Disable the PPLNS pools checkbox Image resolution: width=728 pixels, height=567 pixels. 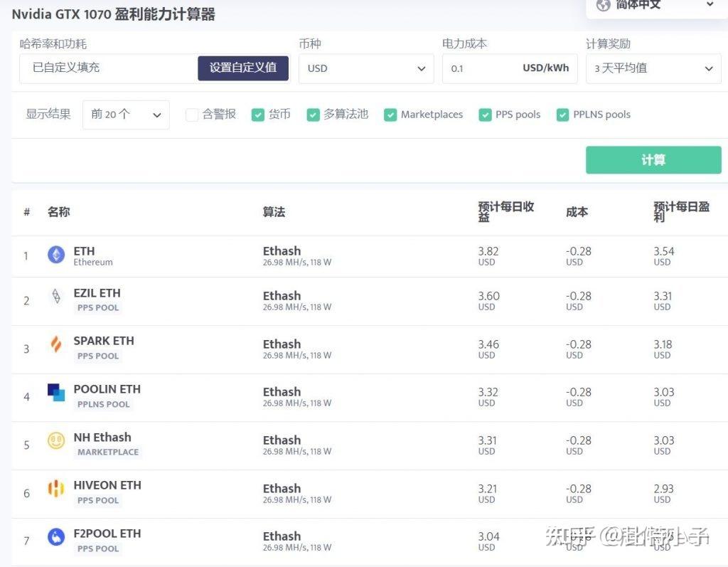562,114
